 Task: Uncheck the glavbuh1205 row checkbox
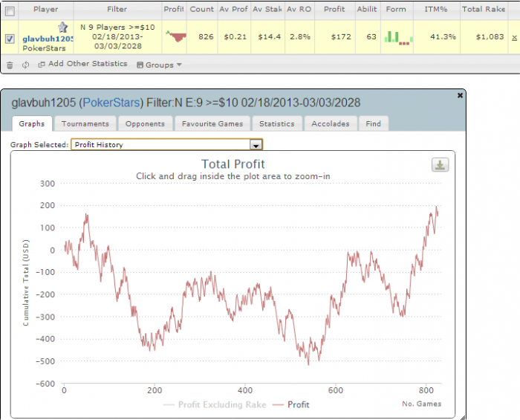point(10,39)
